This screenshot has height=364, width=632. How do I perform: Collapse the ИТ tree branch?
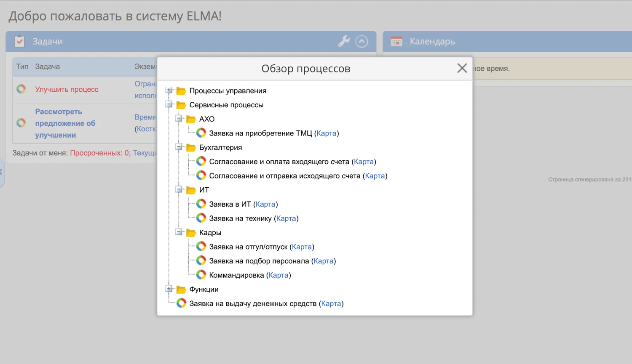coord(179,189)
